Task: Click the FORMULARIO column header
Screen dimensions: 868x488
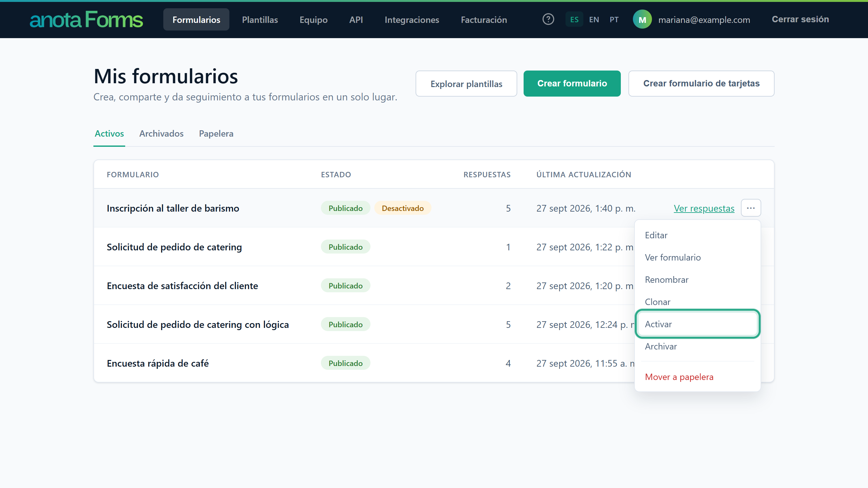Action: pos(132,174)
